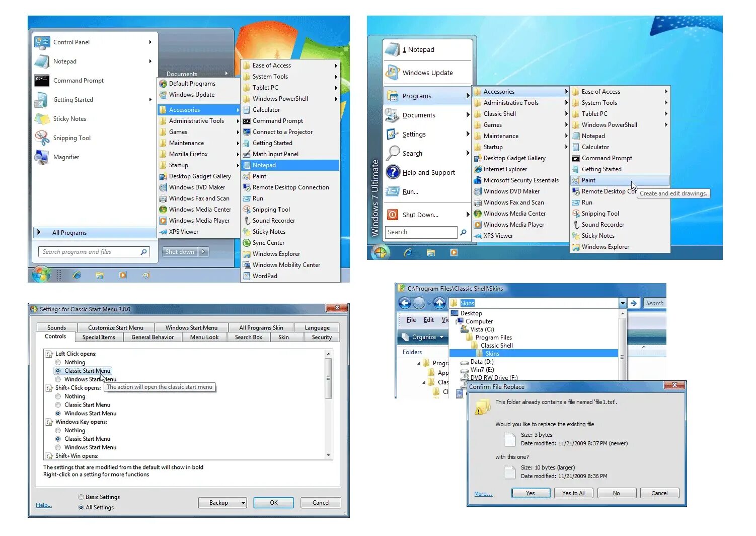Click Yes to All in Confirm File Replace
The height and width of the screenshot is (536, 756).
point(574,493)
